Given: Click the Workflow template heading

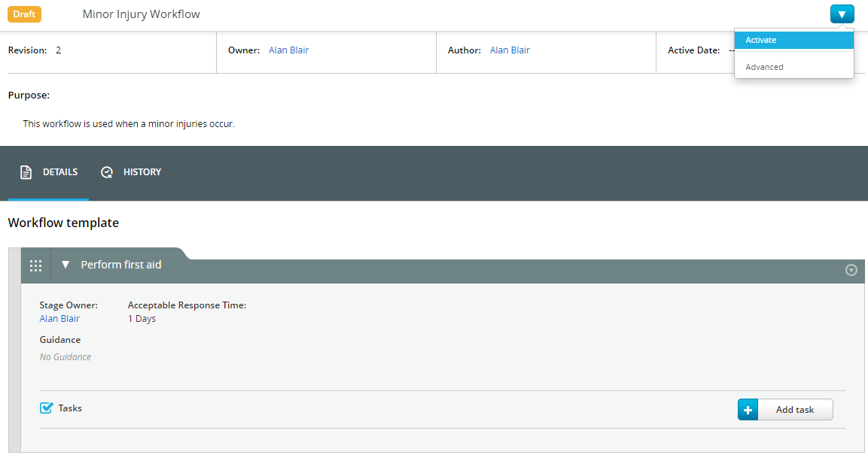Looking at the screenshot, I should 64,223.
